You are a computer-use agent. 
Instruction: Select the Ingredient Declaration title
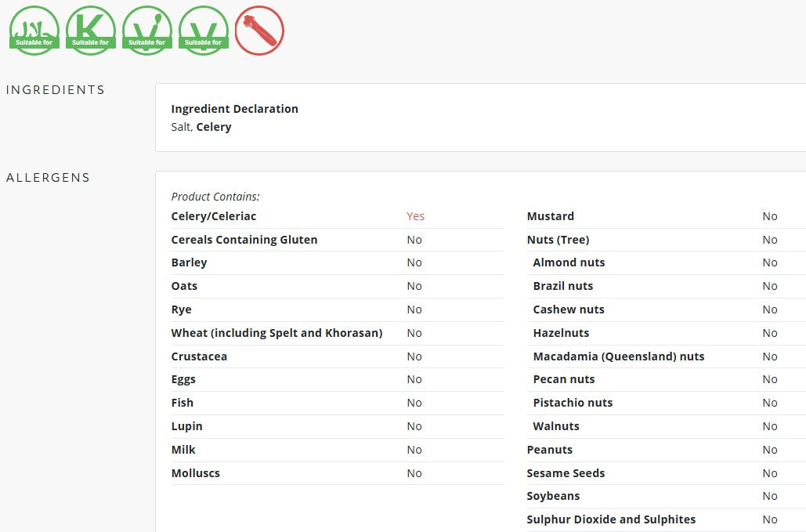[x=234, y=109]
